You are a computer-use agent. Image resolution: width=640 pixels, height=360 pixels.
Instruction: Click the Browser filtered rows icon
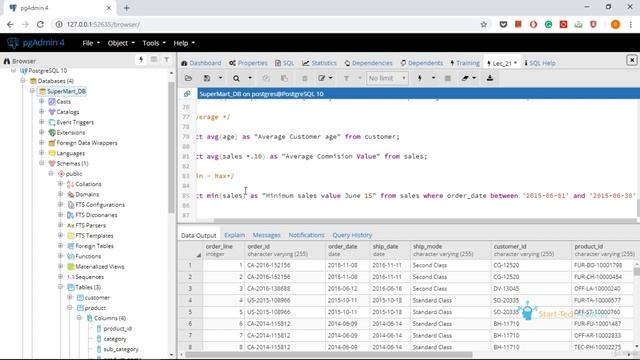coord(167,60)
